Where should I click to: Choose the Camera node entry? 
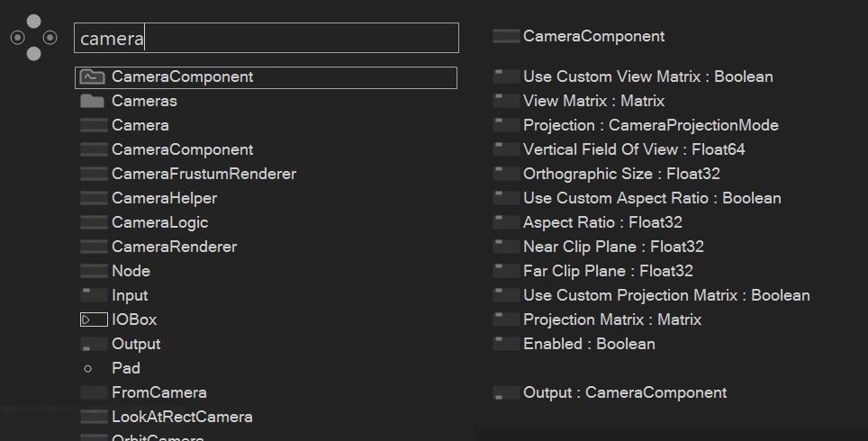[x=140, y=125]
